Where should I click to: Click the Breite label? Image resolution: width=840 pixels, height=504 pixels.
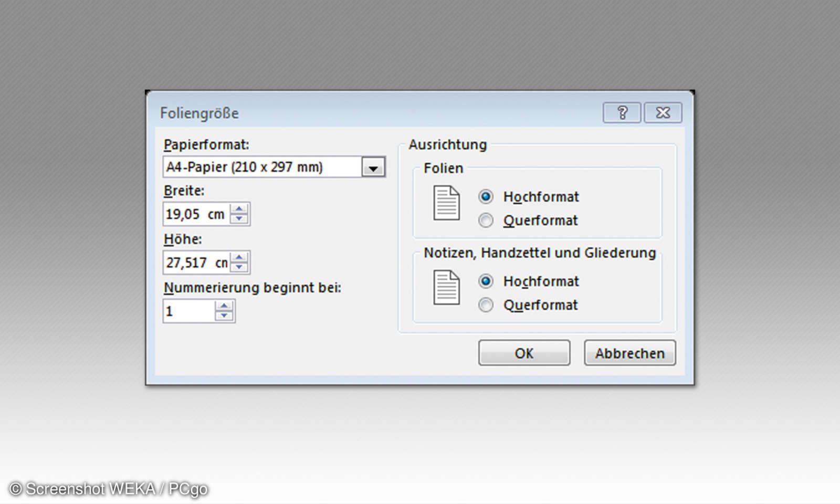(x=184, y=191)
